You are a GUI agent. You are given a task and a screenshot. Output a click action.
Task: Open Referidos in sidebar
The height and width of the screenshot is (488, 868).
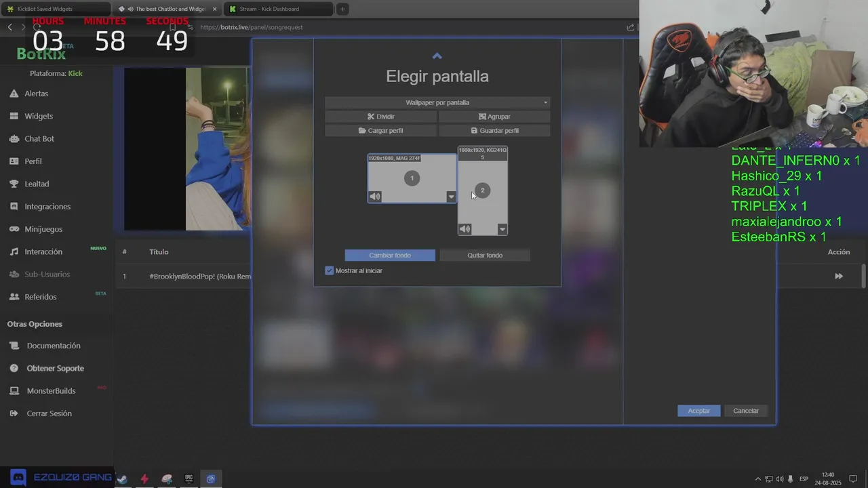(x=41, y=297)
